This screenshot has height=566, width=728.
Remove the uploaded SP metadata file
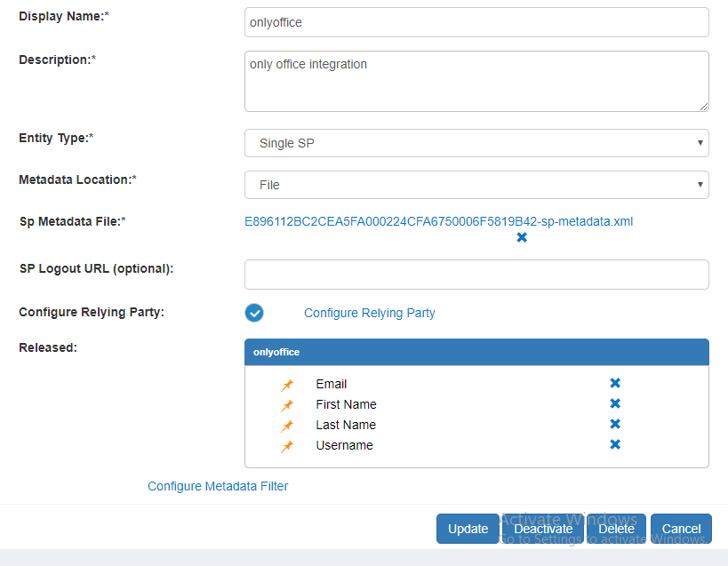point(522,238)
